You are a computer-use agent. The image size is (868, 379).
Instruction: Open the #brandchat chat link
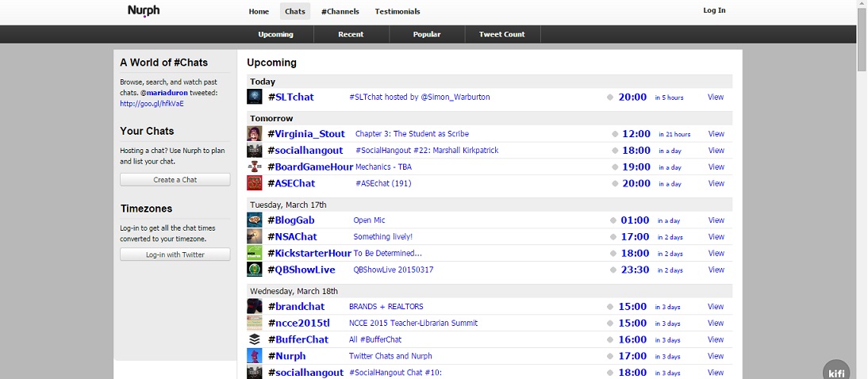(x=296, y=306)
